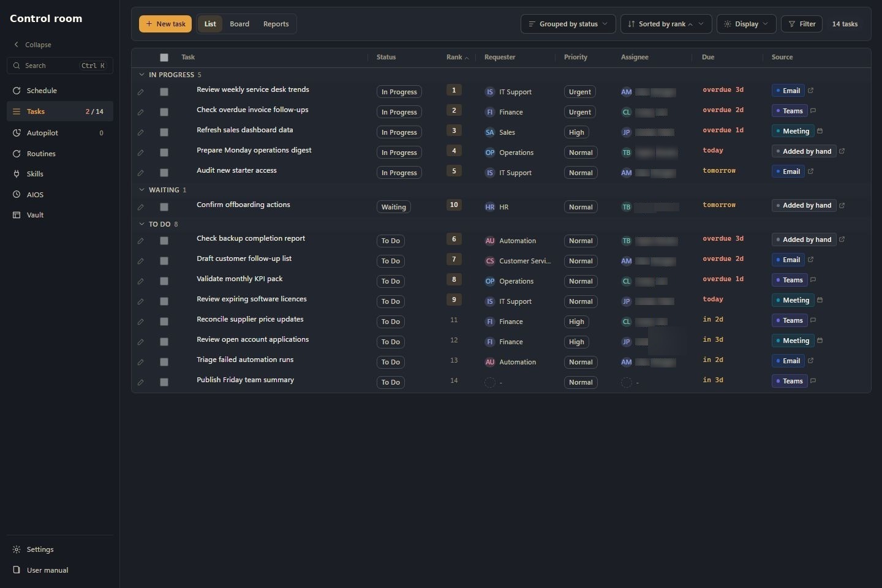This screenshot has height=588, width=882.
Task: Click the Due column header
Action: [708, 57]
